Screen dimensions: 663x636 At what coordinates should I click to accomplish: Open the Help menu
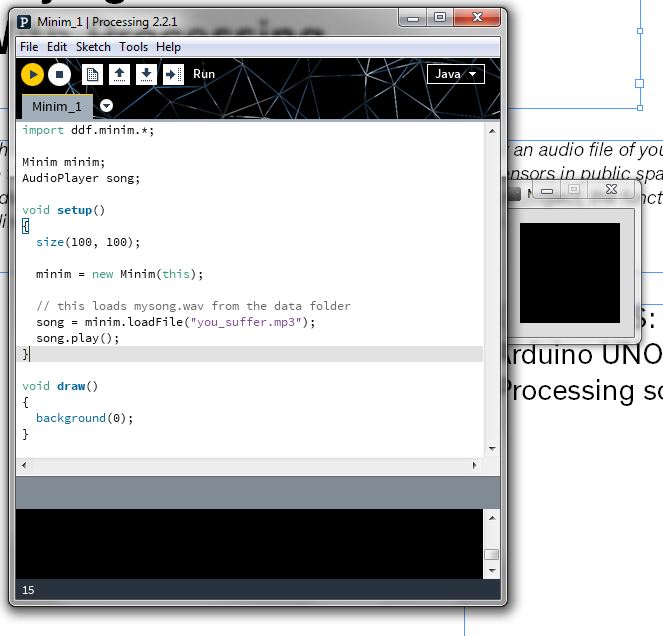click(x=169, y=47)
